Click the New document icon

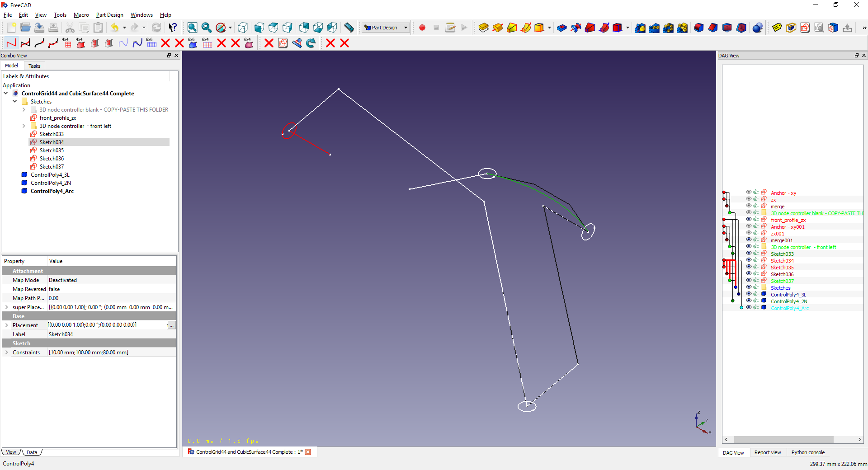point(11,28)
